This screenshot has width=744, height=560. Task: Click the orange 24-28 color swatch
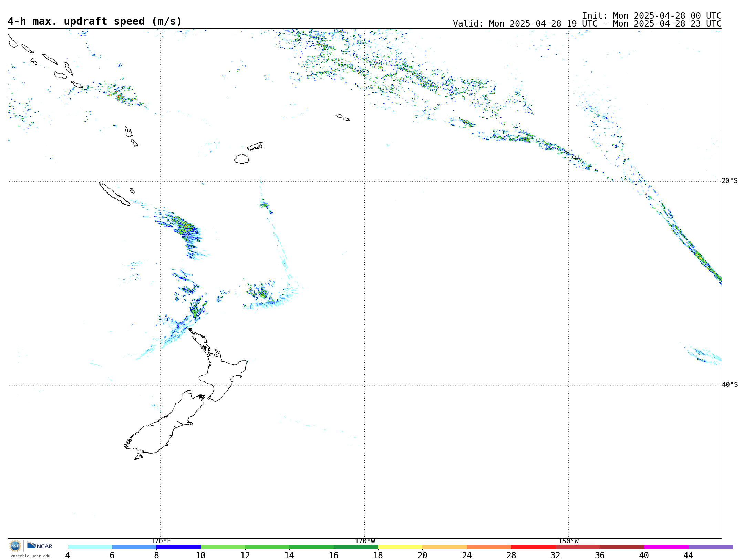pos(489,547)
